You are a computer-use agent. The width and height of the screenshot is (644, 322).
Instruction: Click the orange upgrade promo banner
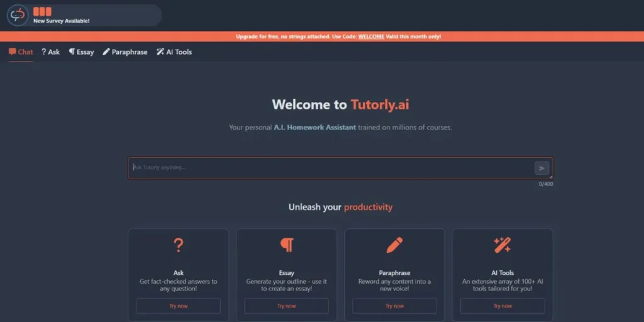322,36
